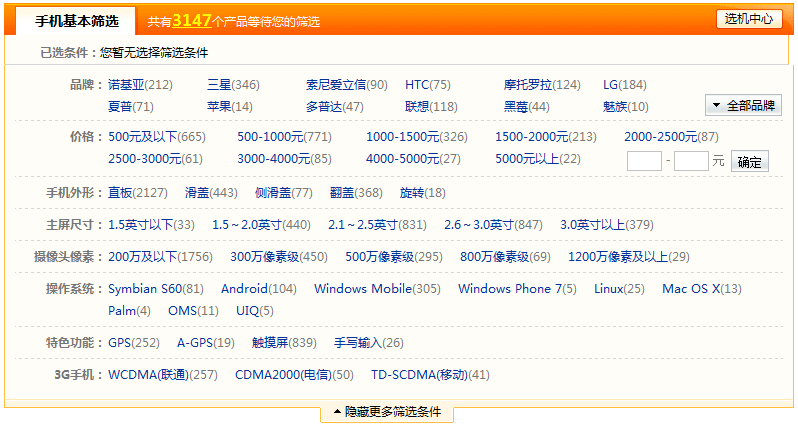Image resolution: width=798 pixels, height=428 pixels.
Task: Select the 苹果 brand link
Action: point(219,107)
